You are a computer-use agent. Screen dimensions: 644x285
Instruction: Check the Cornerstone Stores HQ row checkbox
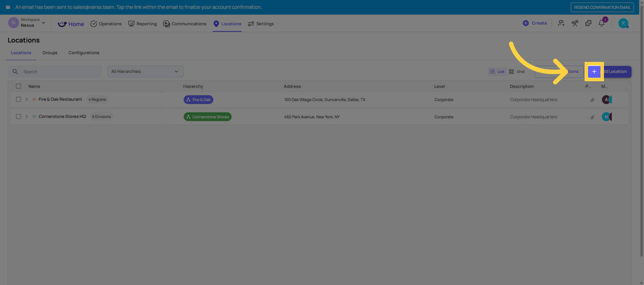18,116
